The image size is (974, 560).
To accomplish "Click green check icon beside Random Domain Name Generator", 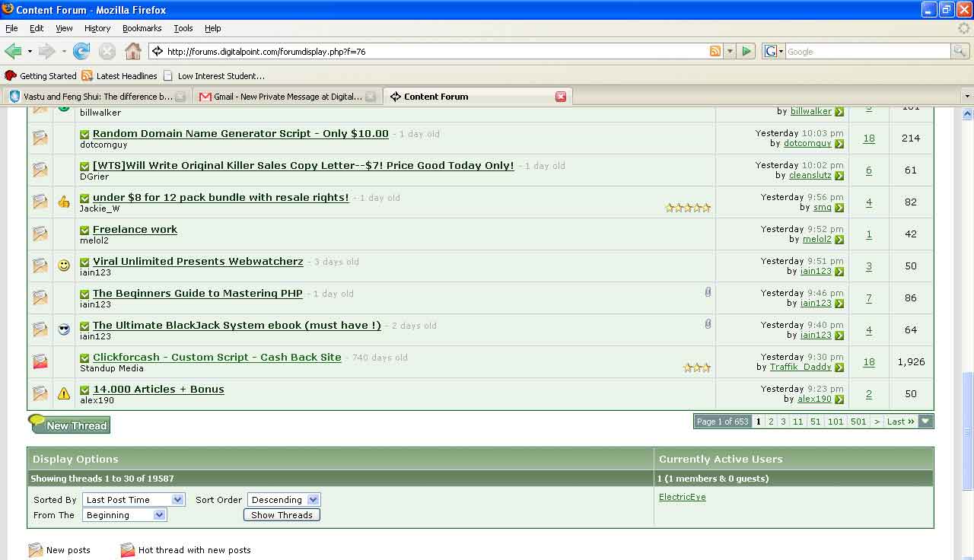I will (x=84, y=134).
